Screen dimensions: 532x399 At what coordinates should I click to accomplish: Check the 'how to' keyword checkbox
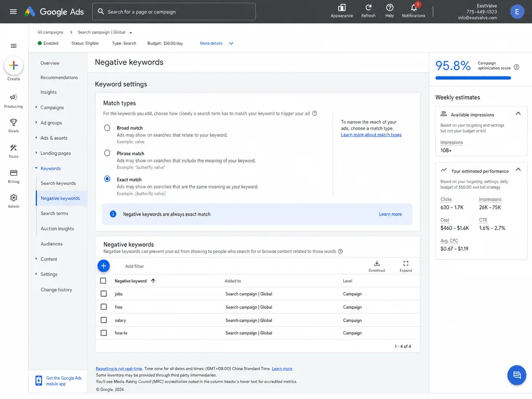pos(104,333)
